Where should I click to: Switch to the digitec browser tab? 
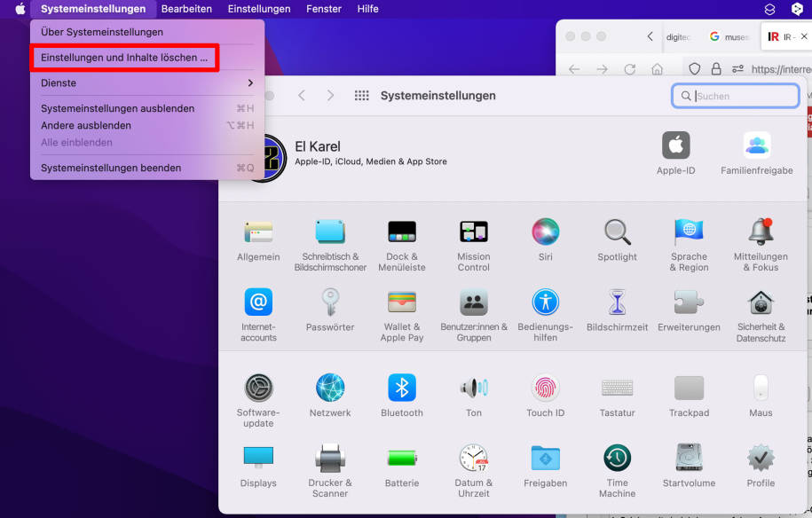click(678, 36)
